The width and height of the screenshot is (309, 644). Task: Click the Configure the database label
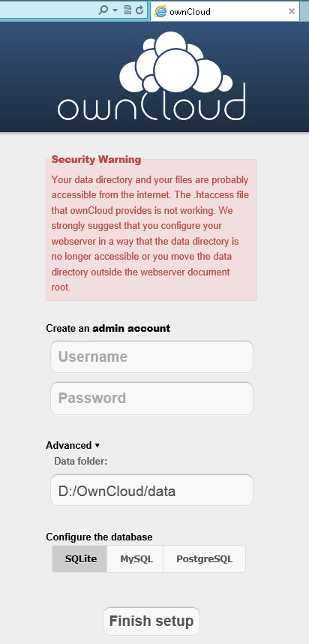99,537
